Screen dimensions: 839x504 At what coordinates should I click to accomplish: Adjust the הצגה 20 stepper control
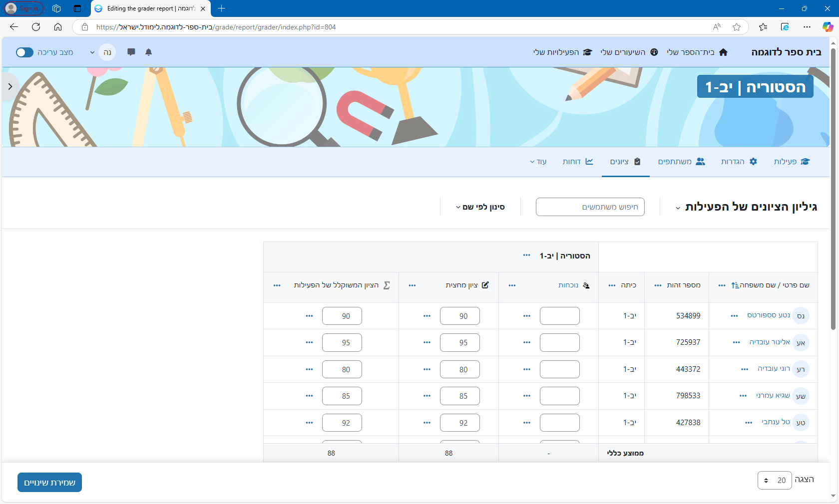point(767,480)
